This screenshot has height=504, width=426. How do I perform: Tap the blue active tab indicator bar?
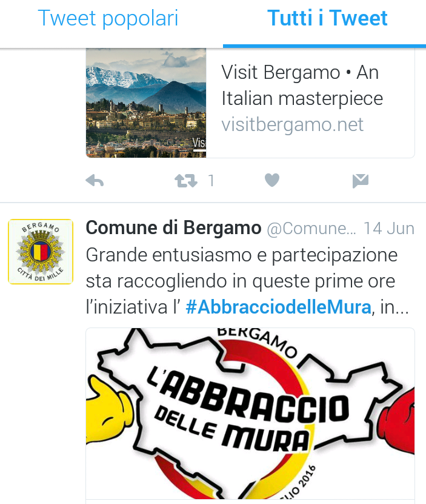coord(324,46)
